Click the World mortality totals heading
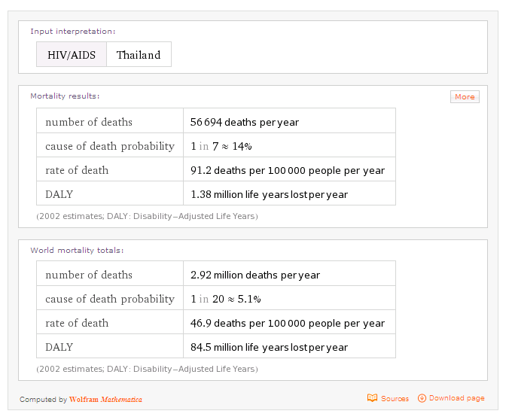The width and height of the screenshot is (506, 420). (x=77, y=250)
